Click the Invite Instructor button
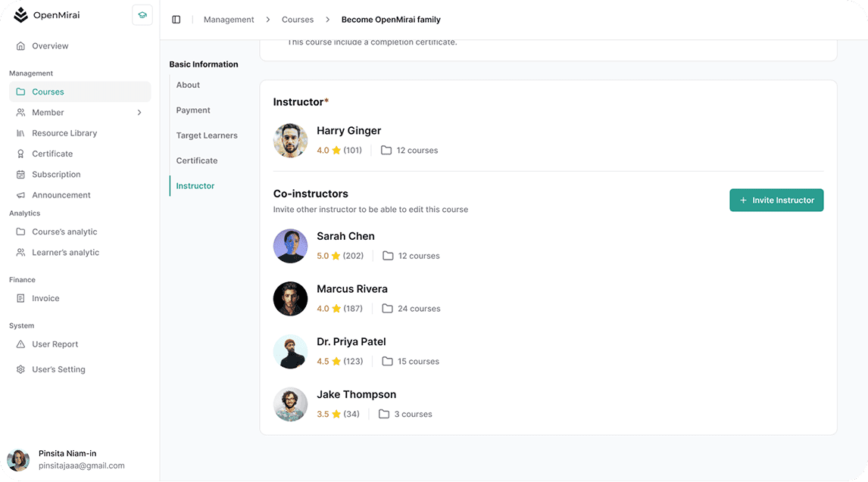The height and width of the screenshot is (482, 868). (776, 201)
